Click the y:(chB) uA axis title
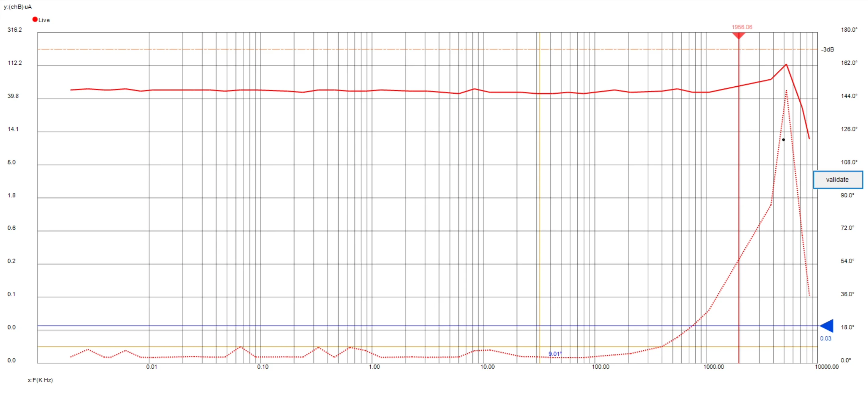Viewport: 868px width, 400px height. 18,7
